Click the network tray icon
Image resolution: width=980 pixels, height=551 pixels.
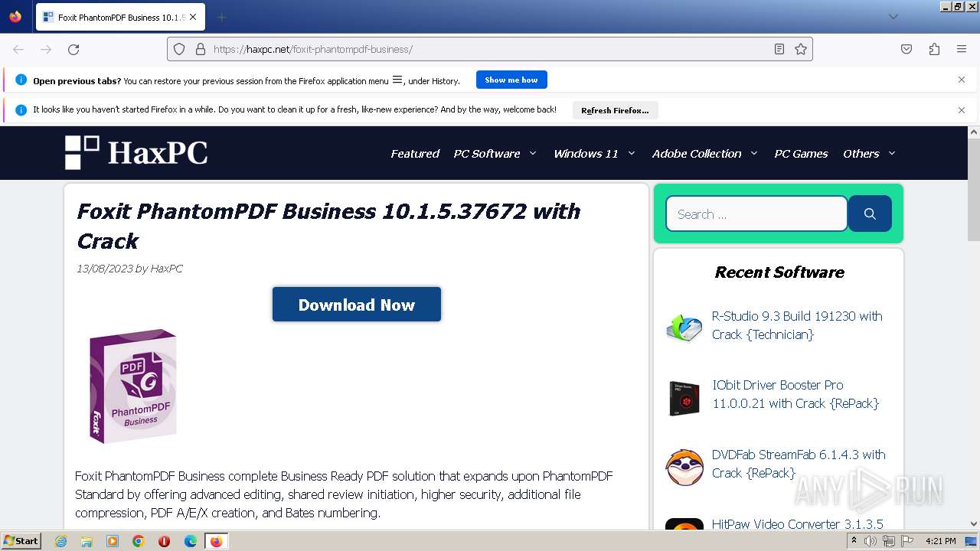[889, 541]
